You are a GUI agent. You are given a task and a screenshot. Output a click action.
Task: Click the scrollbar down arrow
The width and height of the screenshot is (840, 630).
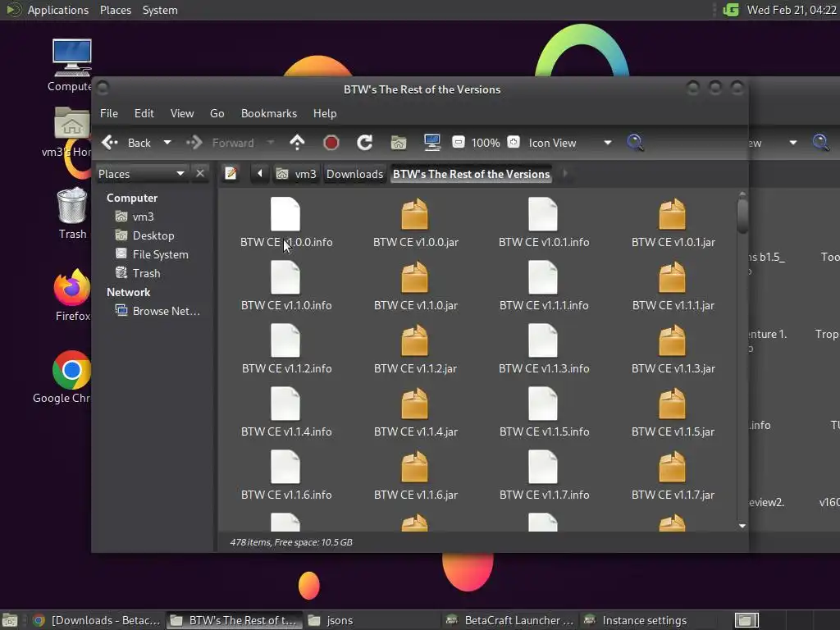point(742,526)
